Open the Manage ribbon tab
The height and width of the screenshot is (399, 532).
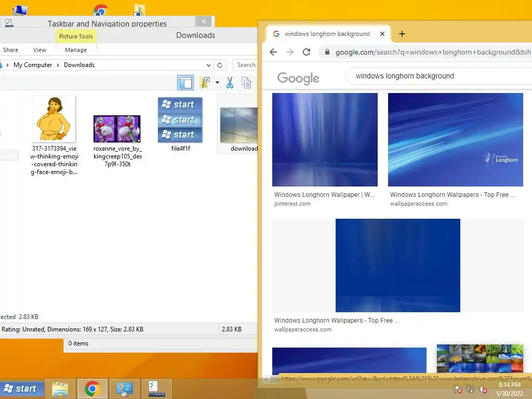(x=76, y=50)
